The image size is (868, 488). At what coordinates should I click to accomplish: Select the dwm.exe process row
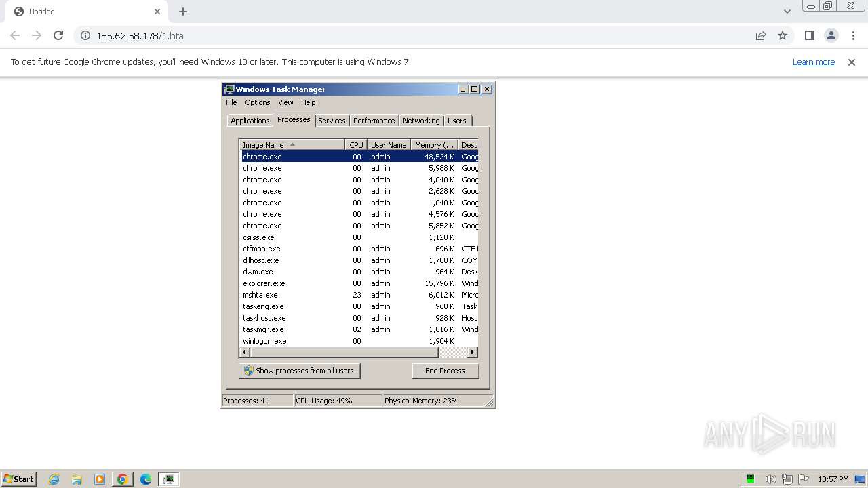tap(359, 272)
